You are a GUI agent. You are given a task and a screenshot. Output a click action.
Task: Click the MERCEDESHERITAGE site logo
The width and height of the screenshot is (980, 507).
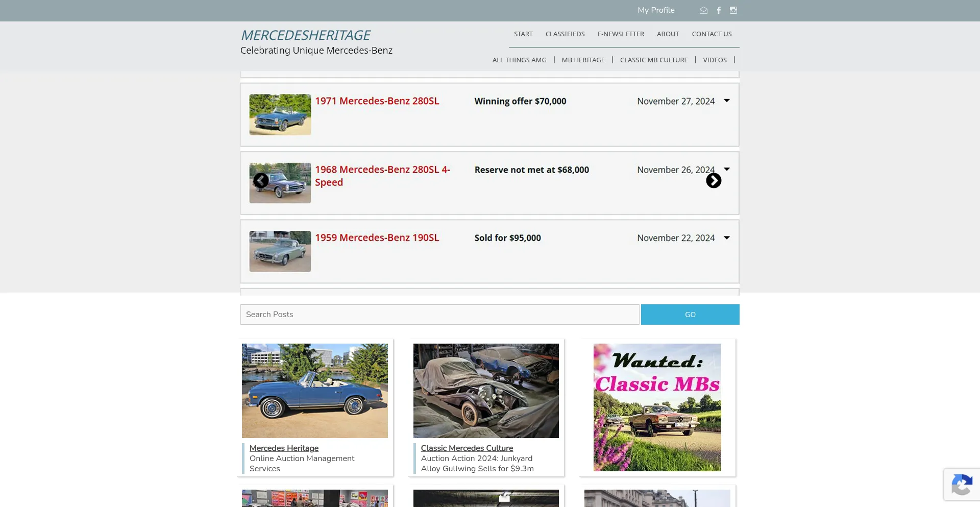[305, 35]
